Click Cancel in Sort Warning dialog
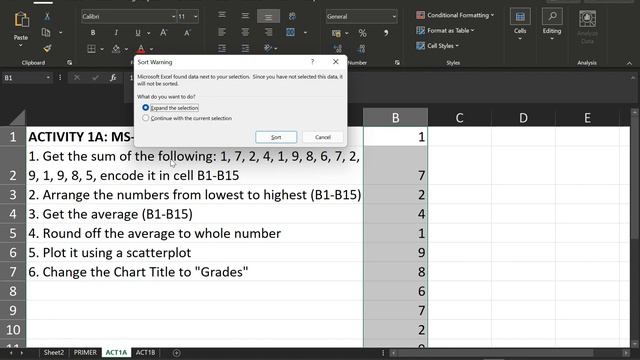 point(322,137)
